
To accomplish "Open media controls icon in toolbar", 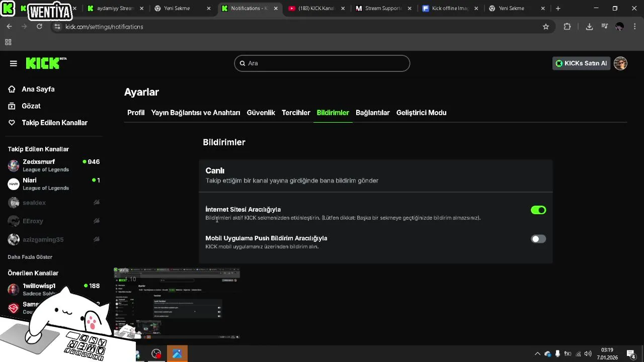I will (605, 27).
